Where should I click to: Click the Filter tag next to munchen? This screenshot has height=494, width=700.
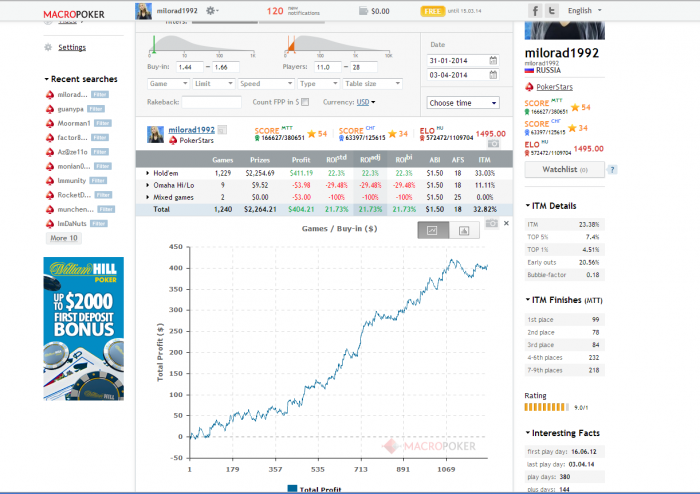click(x=106, y=209)
